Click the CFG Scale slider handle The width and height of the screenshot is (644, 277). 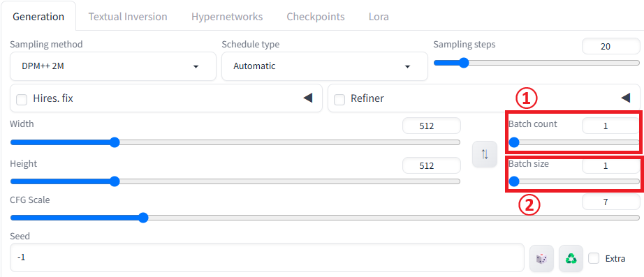click(143, 218)
